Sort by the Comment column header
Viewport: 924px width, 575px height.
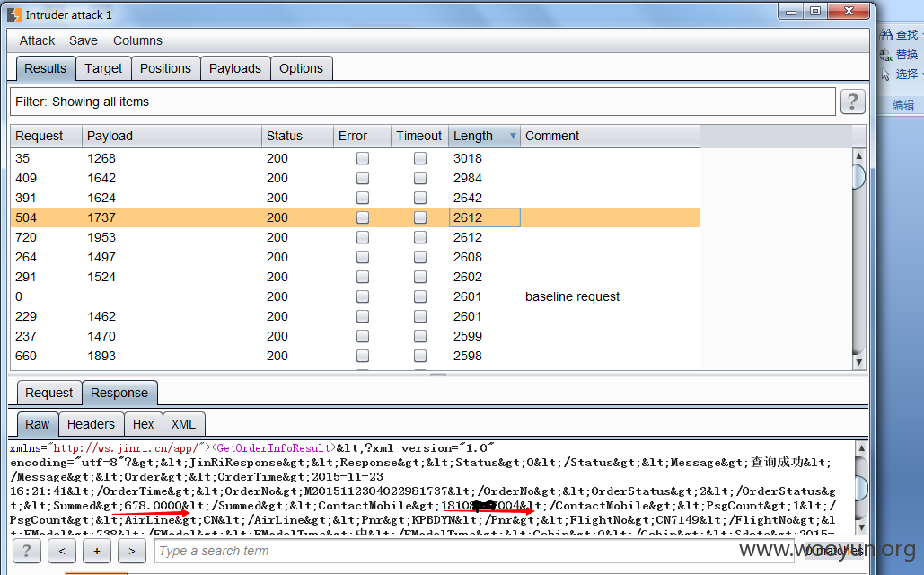610,137
